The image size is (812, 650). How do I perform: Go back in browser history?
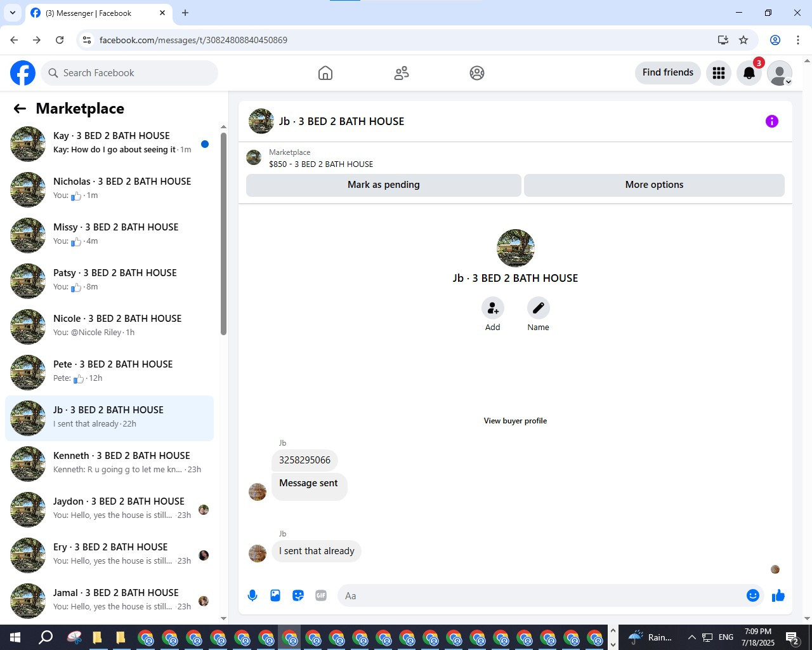(14, 40)
